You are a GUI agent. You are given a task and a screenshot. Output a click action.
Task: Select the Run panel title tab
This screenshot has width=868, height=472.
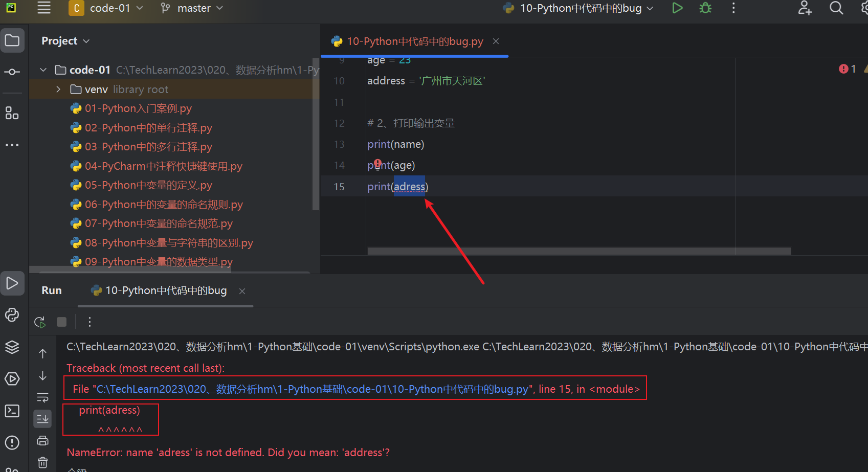(52, 290)
